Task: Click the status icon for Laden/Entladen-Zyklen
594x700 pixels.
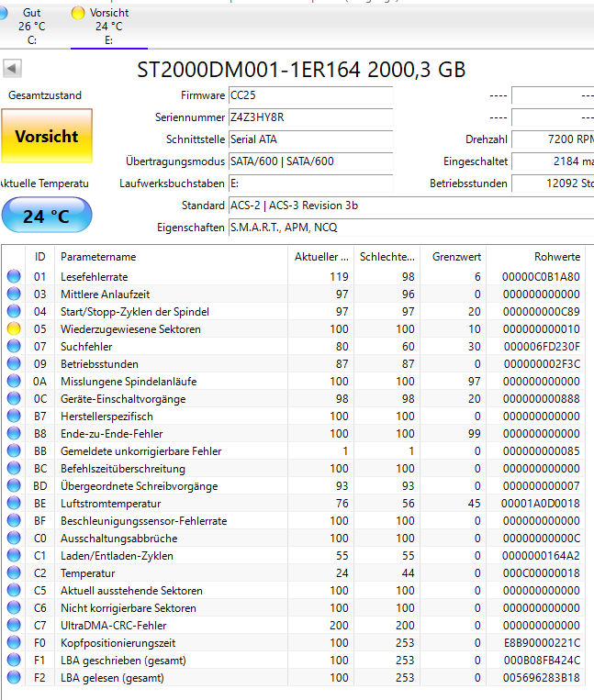Action: click(x=14, y=555)
